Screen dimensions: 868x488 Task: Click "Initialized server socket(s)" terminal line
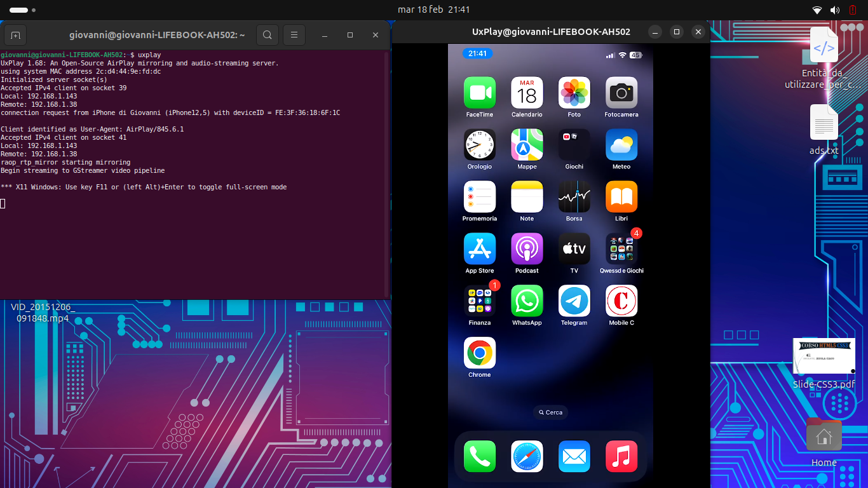54,80
